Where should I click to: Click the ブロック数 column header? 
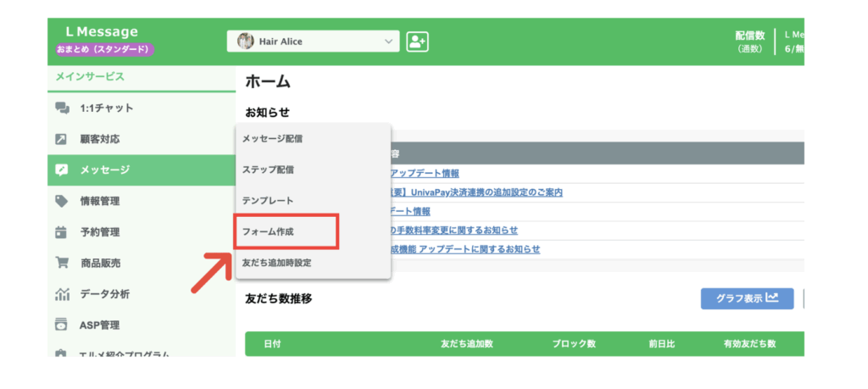[x=574, y=344]
